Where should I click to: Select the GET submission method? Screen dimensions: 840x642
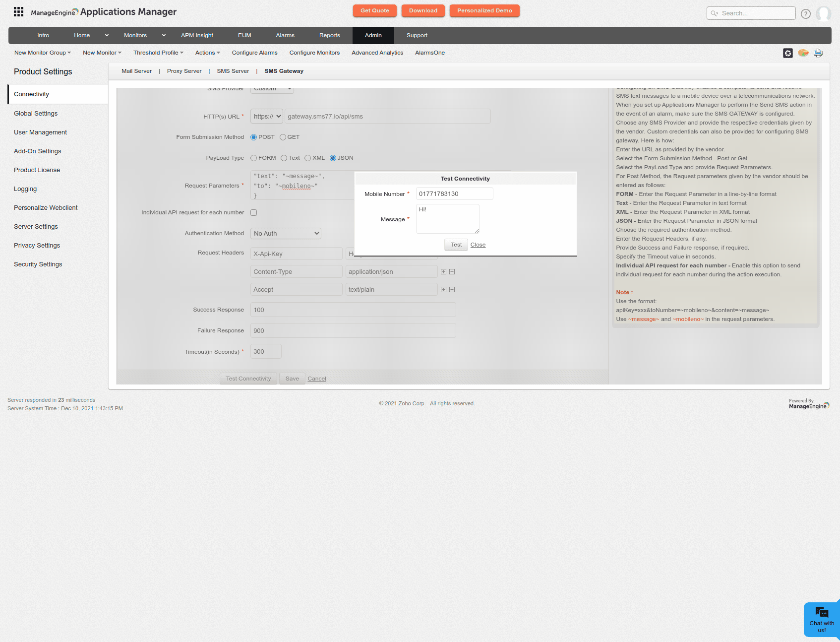point(283,137)
